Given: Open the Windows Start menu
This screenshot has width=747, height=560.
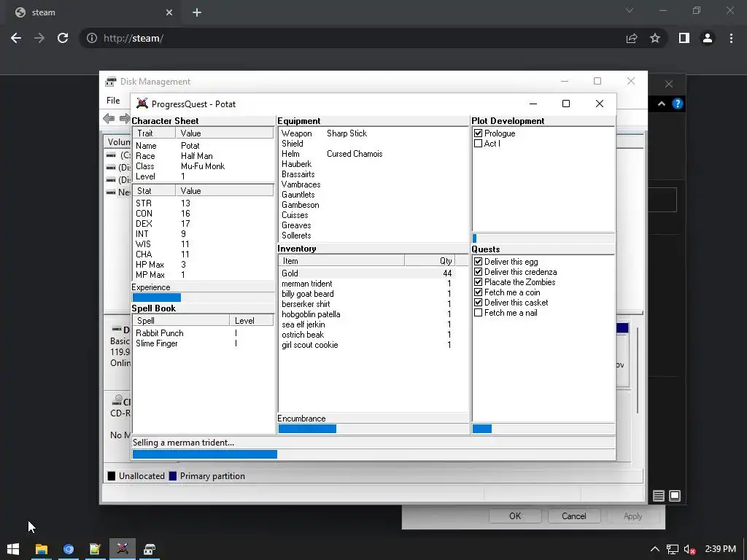Looking at the screenshot, I should pos(13,549).
